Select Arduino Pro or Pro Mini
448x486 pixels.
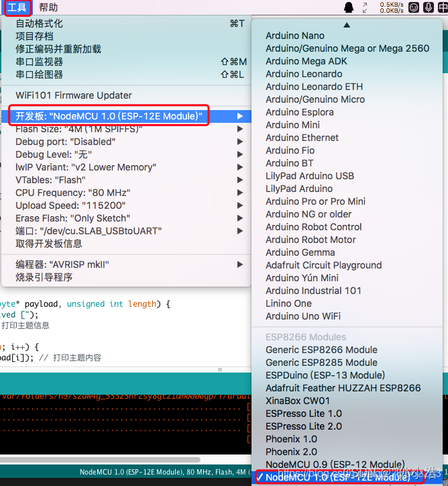[347, 201]
